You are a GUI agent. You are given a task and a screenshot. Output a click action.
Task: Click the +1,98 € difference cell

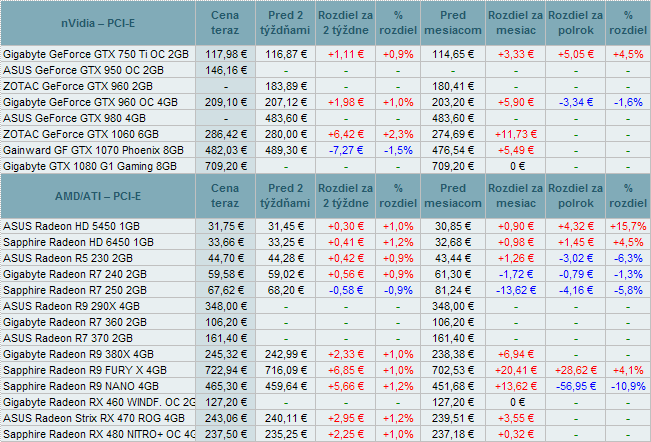coord(346,102)
